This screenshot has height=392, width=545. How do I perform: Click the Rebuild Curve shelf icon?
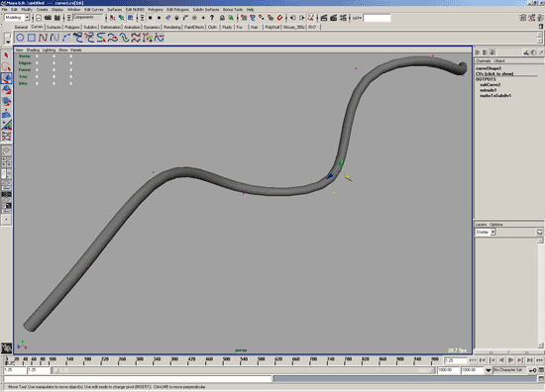pyautogui.click(x=136, y=38)
